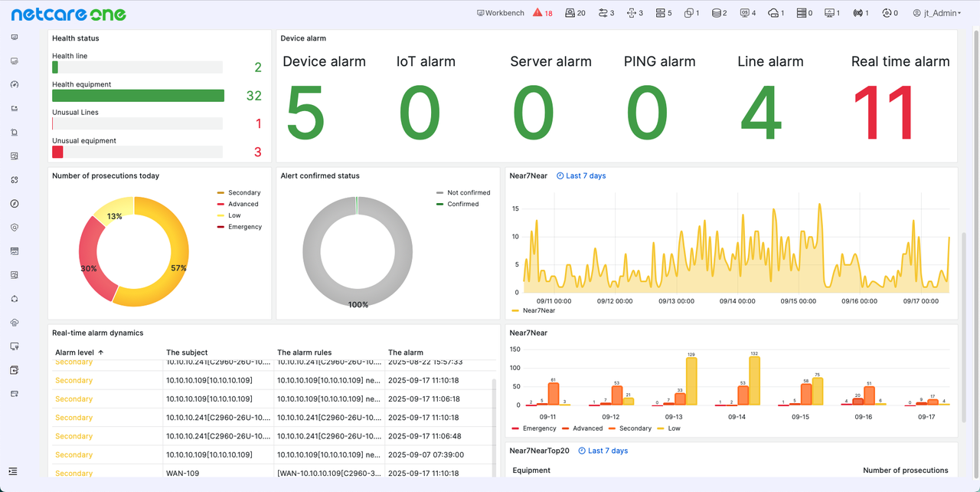Click the green Health equipment progress bar
980x492 pixels.
click(138, 96)
